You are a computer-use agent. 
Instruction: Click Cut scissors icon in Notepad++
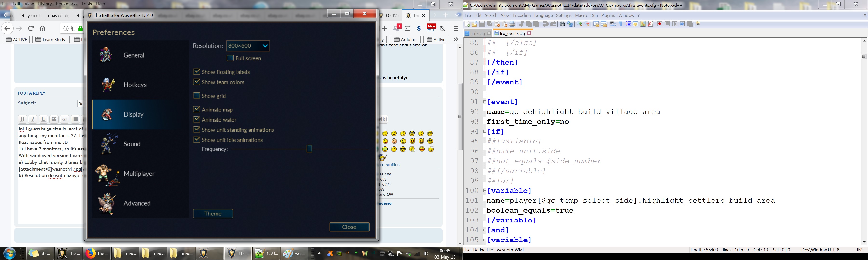(521, 24)
